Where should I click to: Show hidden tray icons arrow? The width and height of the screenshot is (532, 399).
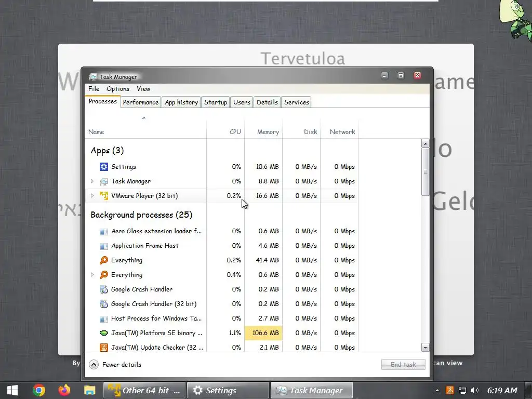click(x=437, y=391)
